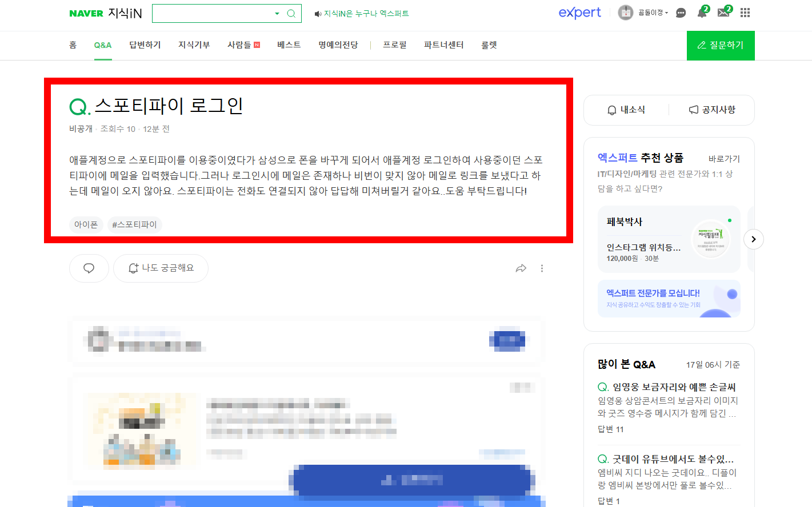This screenshot has height=507, width=812.
Task: Open the 임영웅 보금자리와 예쁜 손글씨 question
Action: (x=674, y=387)
